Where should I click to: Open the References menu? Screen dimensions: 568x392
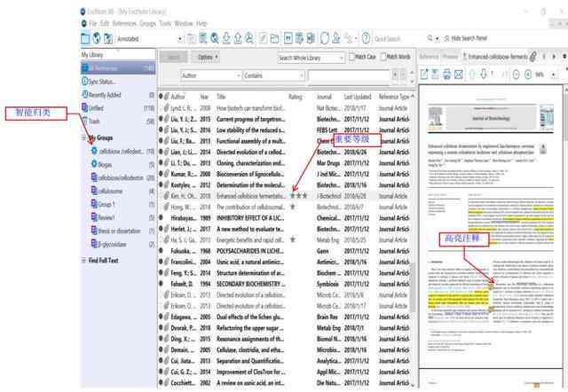(x=124, y=24)
